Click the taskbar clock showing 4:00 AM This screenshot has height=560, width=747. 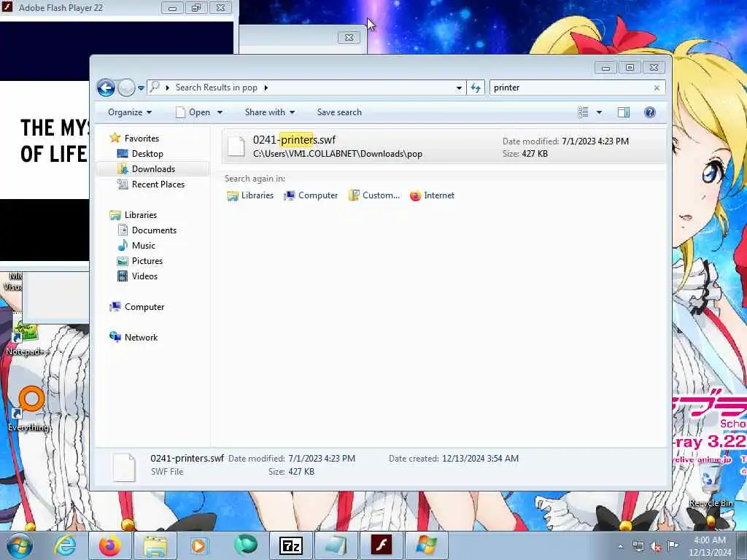710,545
